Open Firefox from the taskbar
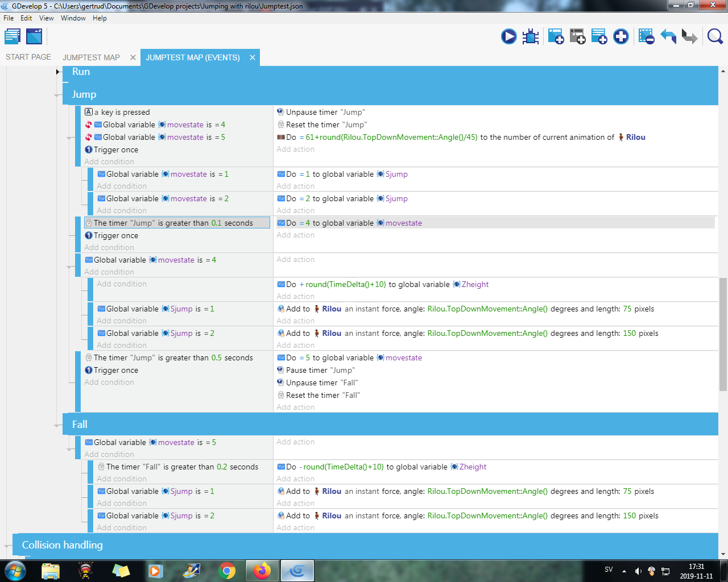 tap(262, 570)
